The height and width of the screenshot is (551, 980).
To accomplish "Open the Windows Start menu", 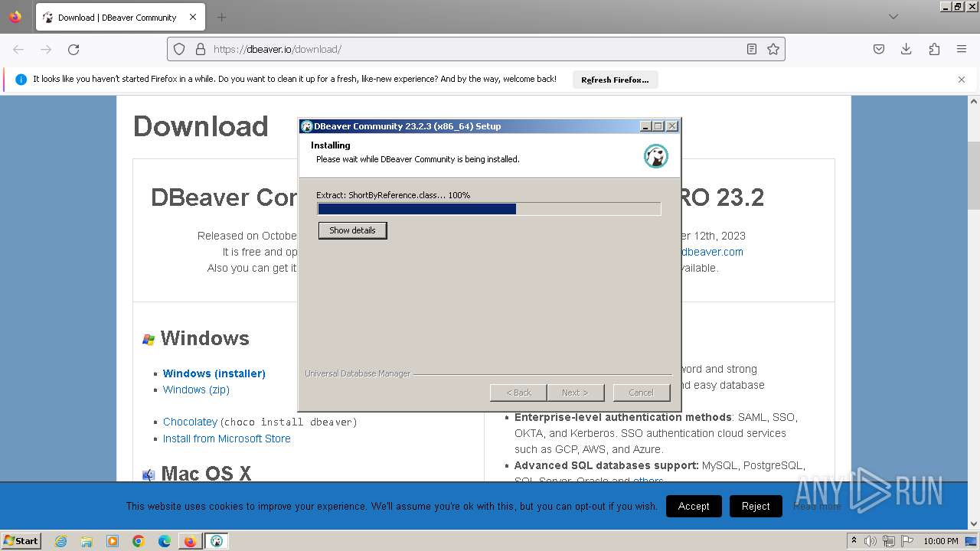I will [x=21, y=540].
